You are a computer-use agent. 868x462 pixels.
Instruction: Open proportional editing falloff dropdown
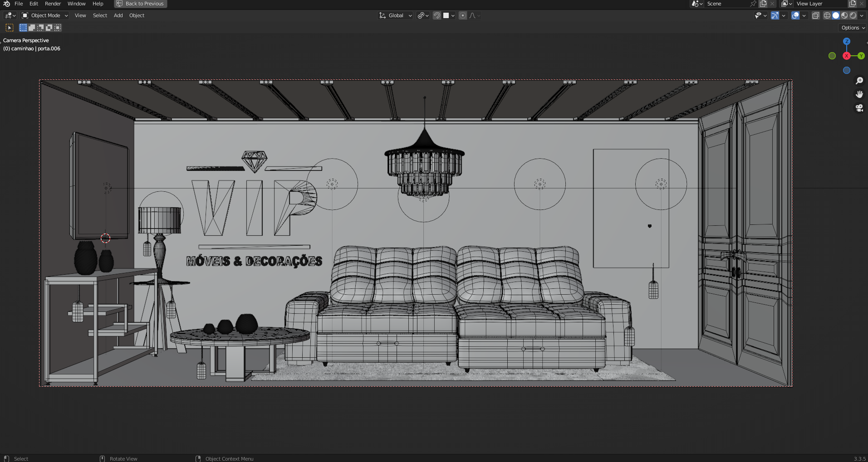[x=474, y=15]
